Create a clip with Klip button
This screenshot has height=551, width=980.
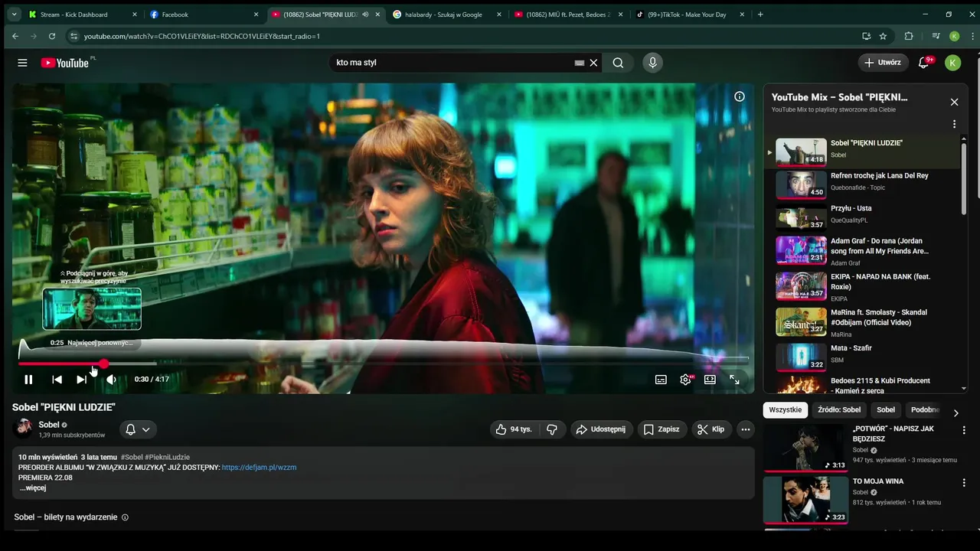pyautogui.click(x=711, y=429)
